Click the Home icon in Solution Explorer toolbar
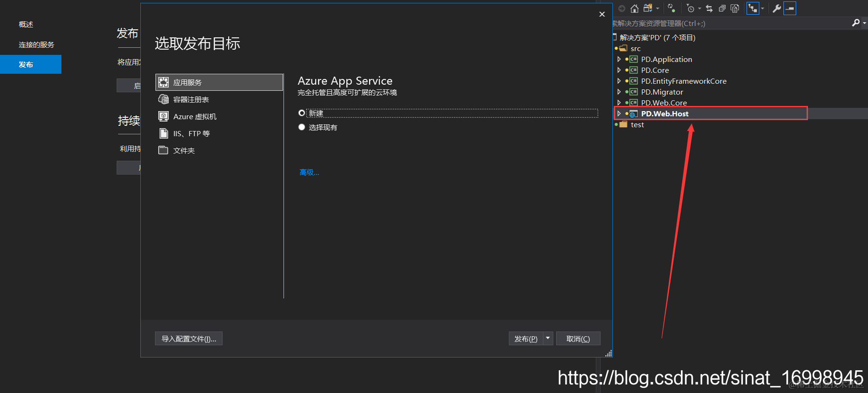Screen dimensions: 868x393 [634, 9]
